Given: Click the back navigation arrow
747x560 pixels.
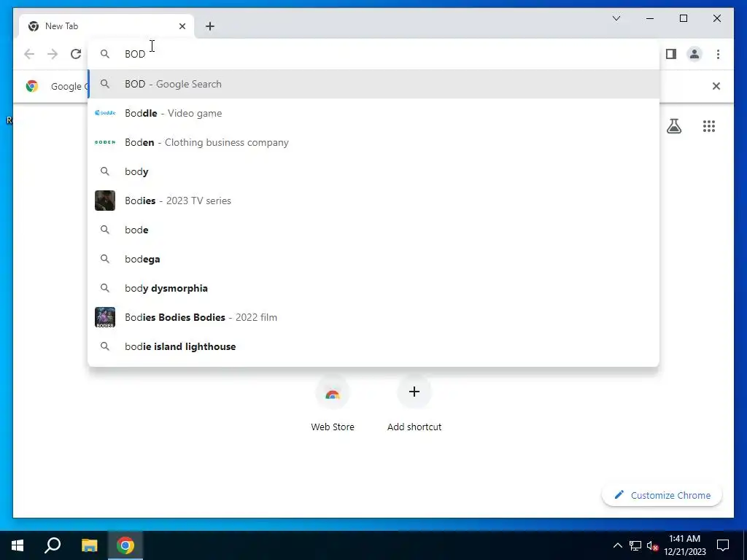Looking at the screenshot, I should (x=29, y=54).
